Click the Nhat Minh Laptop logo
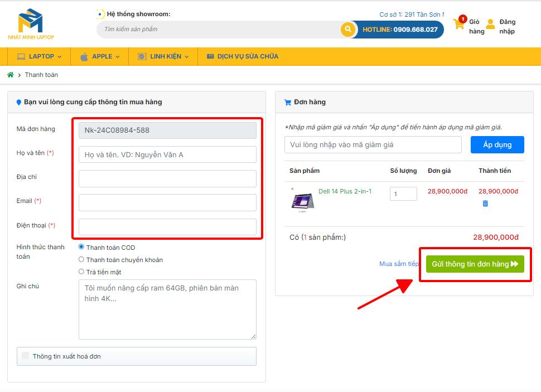Image resolution: width=541 pixels, height=392 pixels. [x=31, y=24]
